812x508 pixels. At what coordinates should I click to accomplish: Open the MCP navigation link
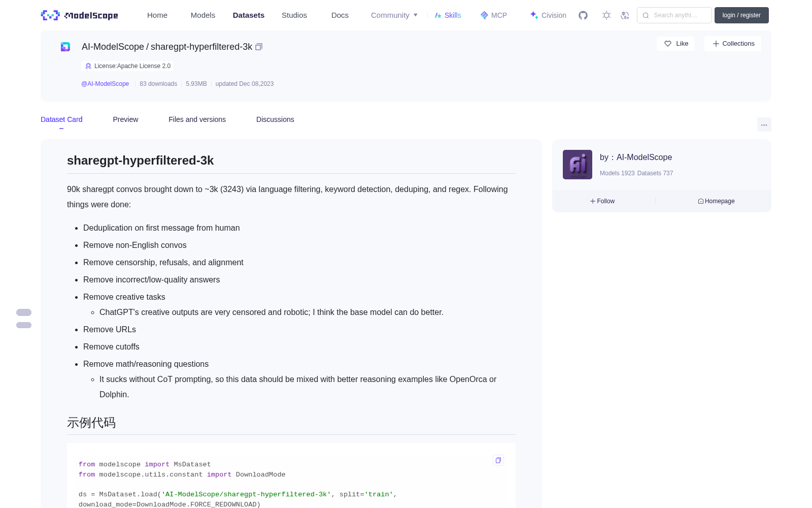pyautogui.click(x=493, y=15)
